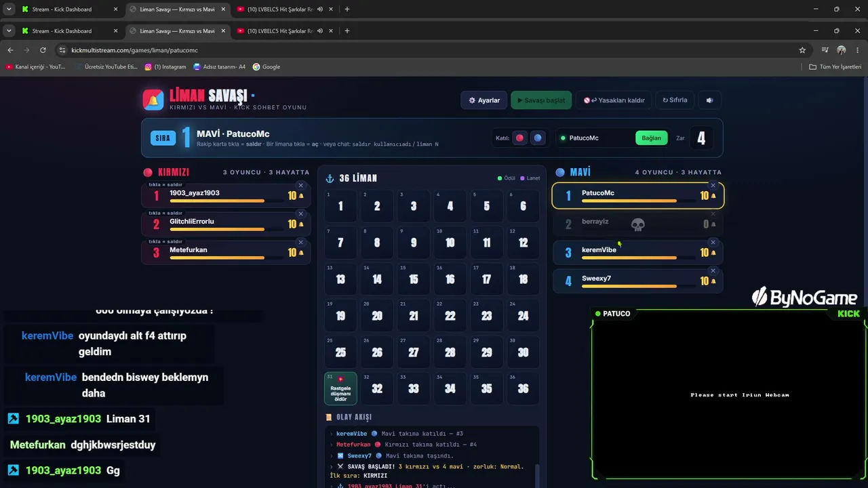868x488 pixels.
Task: Click the PatucoMc channel input field
Action: [x=595, y=138]
